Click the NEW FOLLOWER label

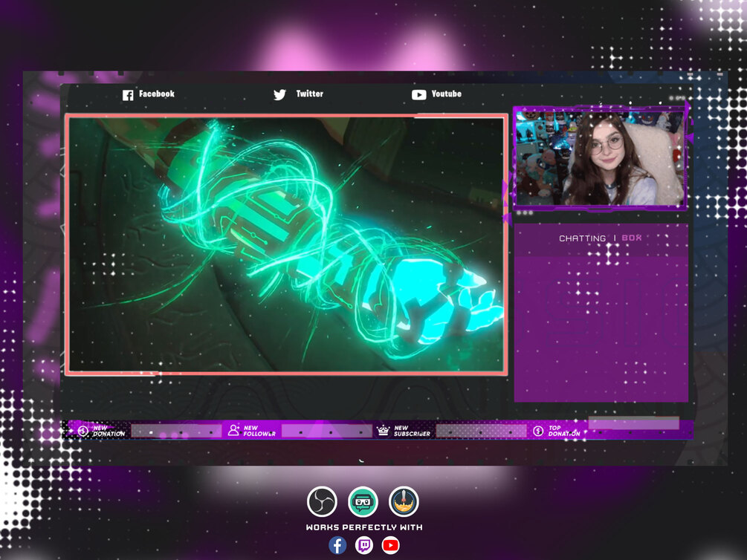pos(259,431)
